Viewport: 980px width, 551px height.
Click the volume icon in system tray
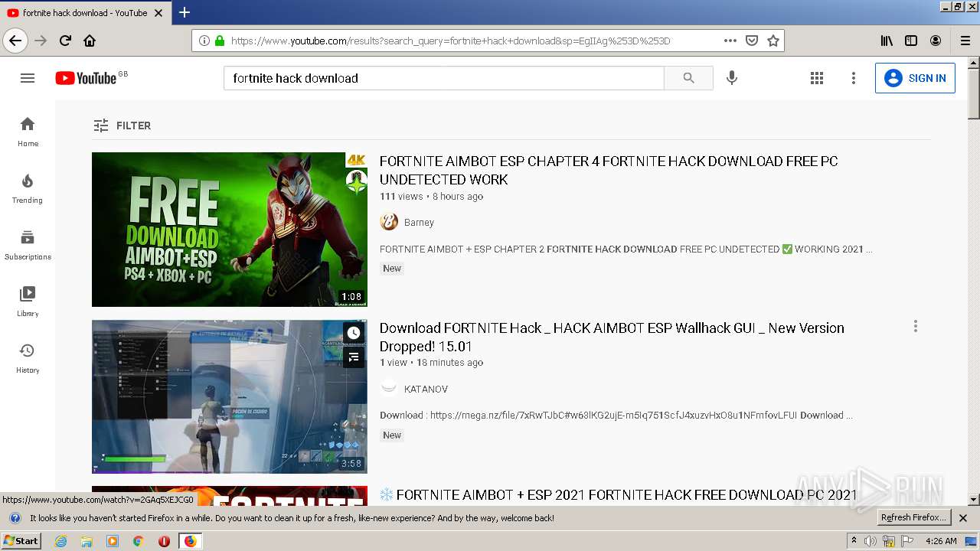point(871,541)
